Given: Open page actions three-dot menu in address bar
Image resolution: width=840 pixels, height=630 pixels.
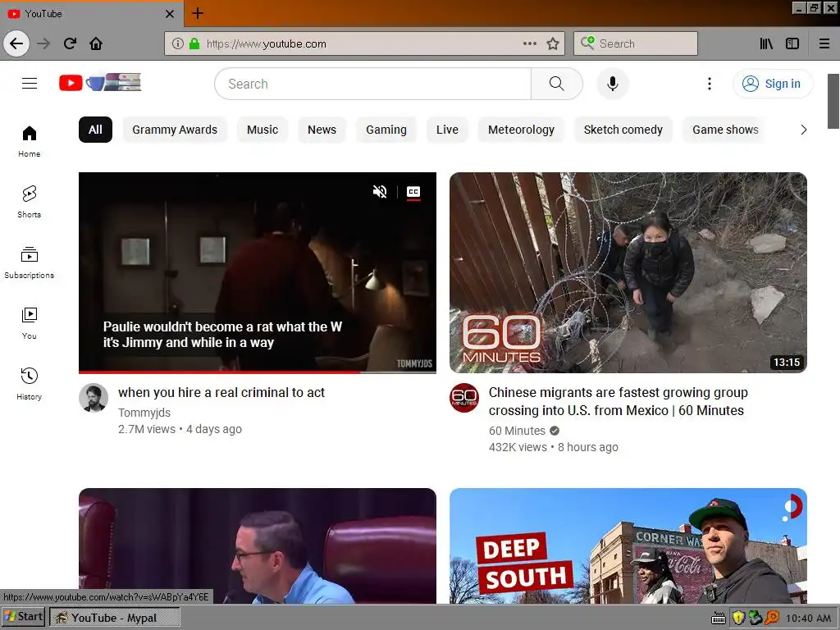Looking at the screenshot, I should click(529, 43).
